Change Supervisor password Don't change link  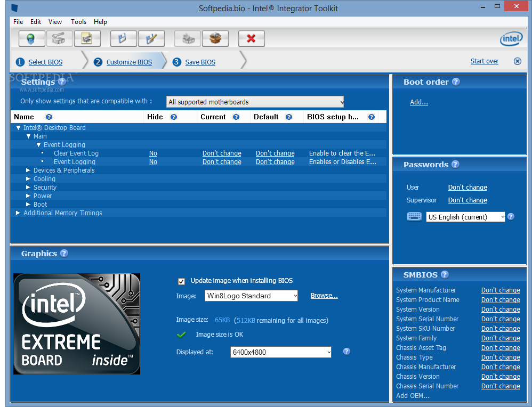467,200
